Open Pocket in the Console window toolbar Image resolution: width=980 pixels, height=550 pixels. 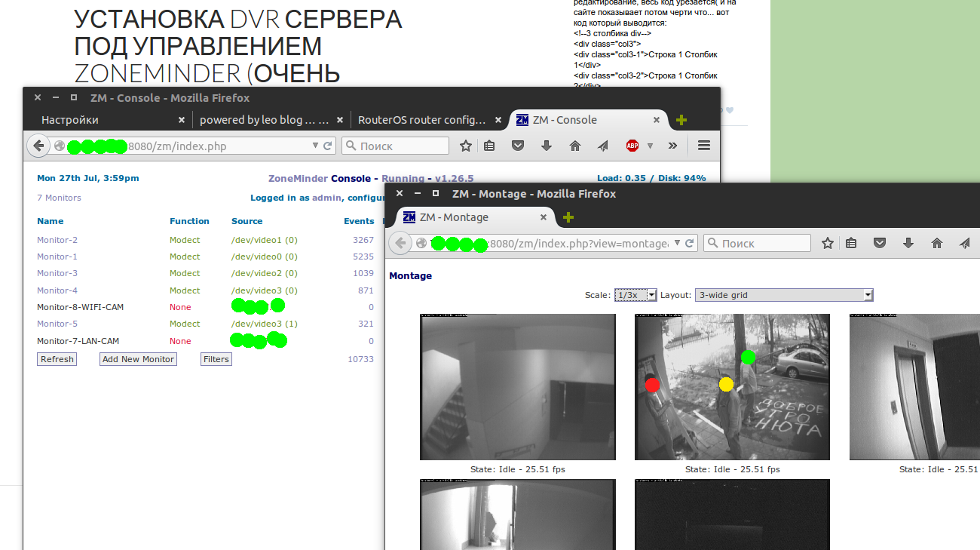(518, 146)
